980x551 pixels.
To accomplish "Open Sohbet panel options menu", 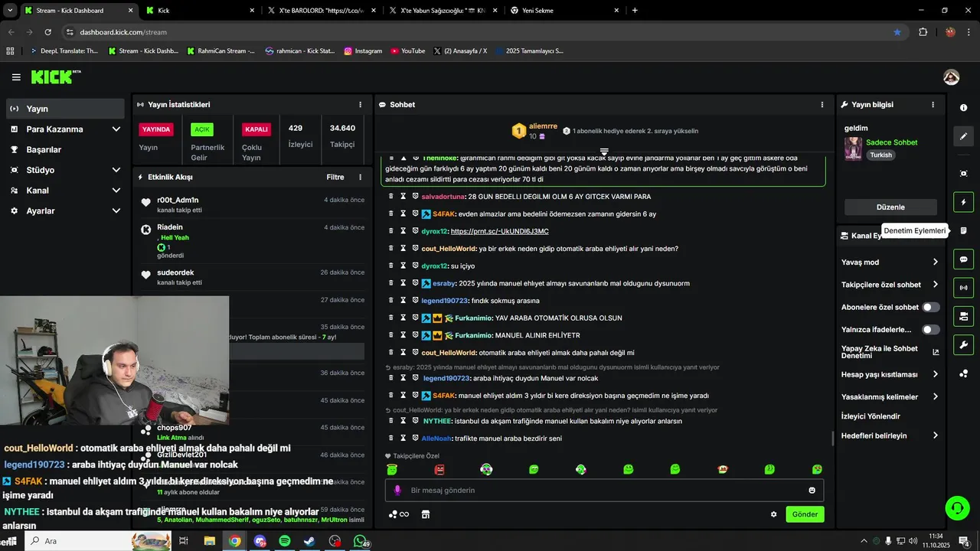I will pyautogui.click(x=822, y=105).
